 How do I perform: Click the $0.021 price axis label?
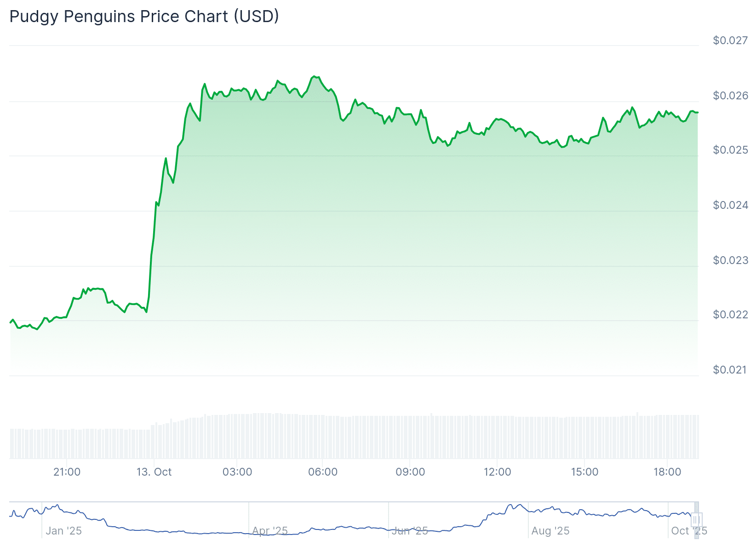click(730, 370)
